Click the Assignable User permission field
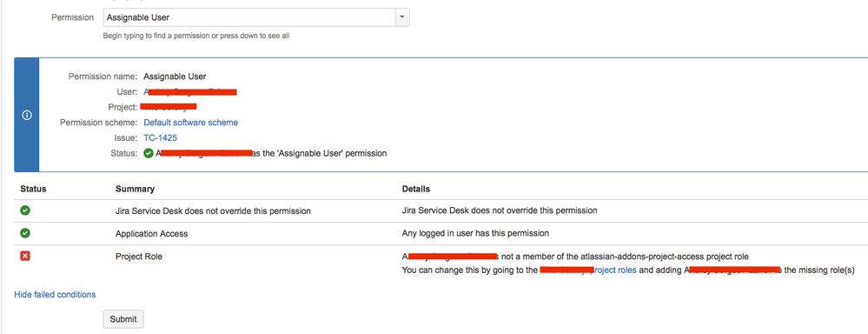The height and width of the screenshot is (334, 868). click(249, 17)
